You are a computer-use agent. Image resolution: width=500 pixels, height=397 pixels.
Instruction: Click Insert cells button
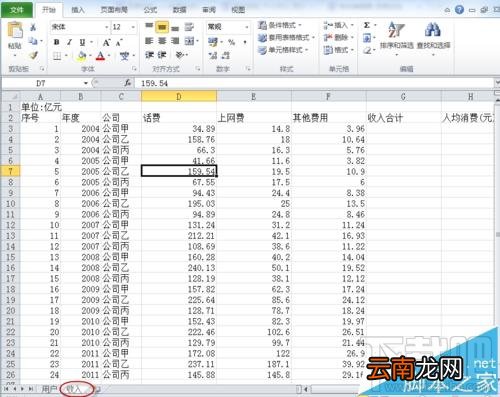point(338,25)
